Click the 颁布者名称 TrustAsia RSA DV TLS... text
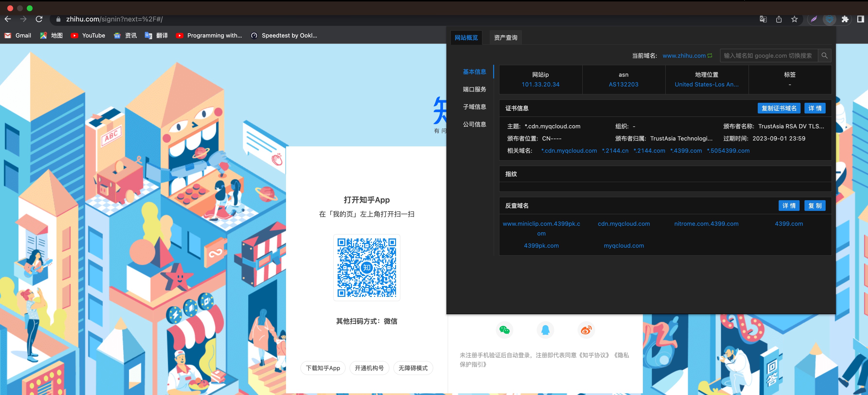 791,126
